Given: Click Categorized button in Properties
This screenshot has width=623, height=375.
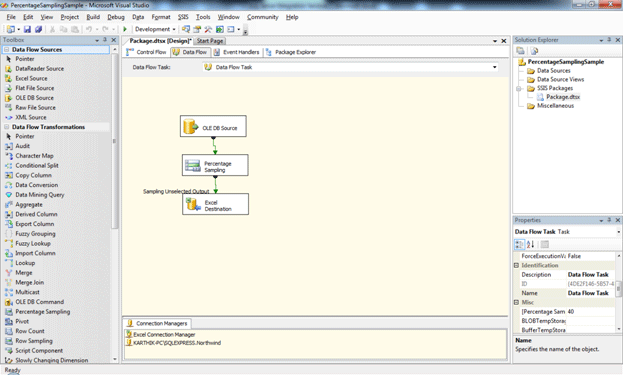Looking at the screenshot, I should [519, 245].
